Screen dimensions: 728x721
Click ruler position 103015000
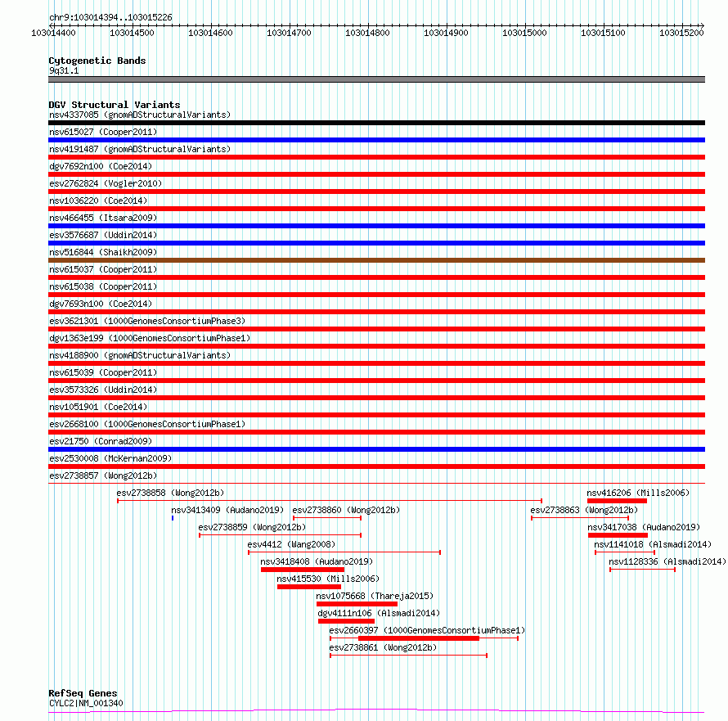coord(524,33)
